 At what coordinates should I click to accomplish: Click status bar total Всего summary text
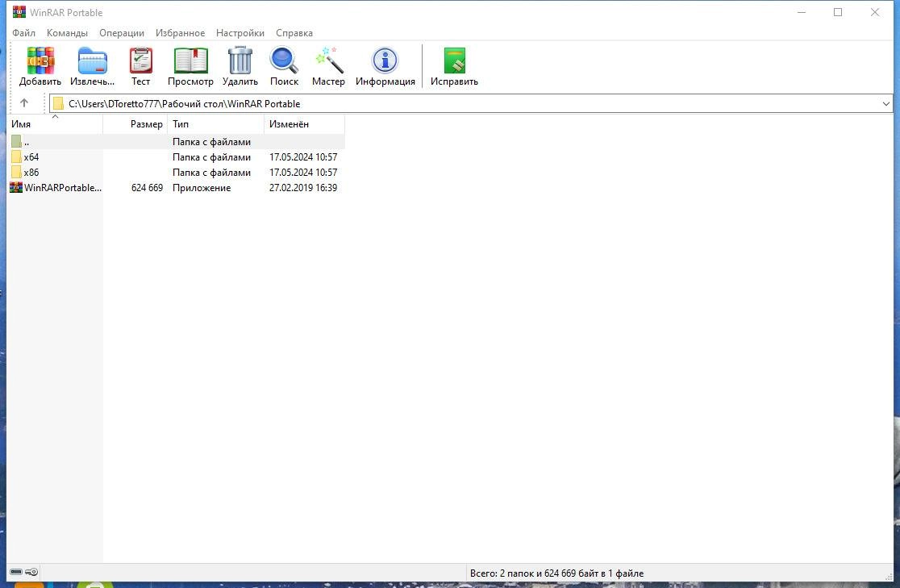pyautogui.click(x=556, y=573)
